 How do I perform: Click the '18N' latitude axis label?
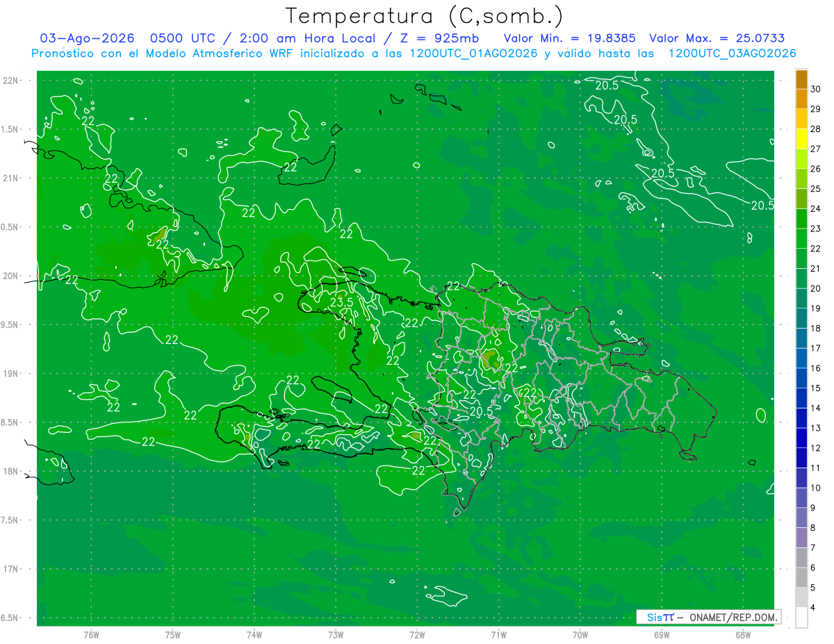tap(12, 471)
